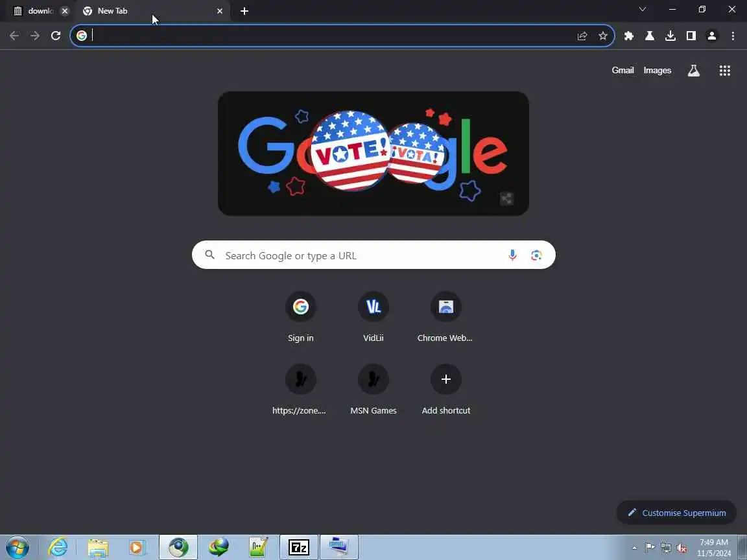Open the VidLii shortcut
The width and height of the screenshot is (747, 560).
373,317
